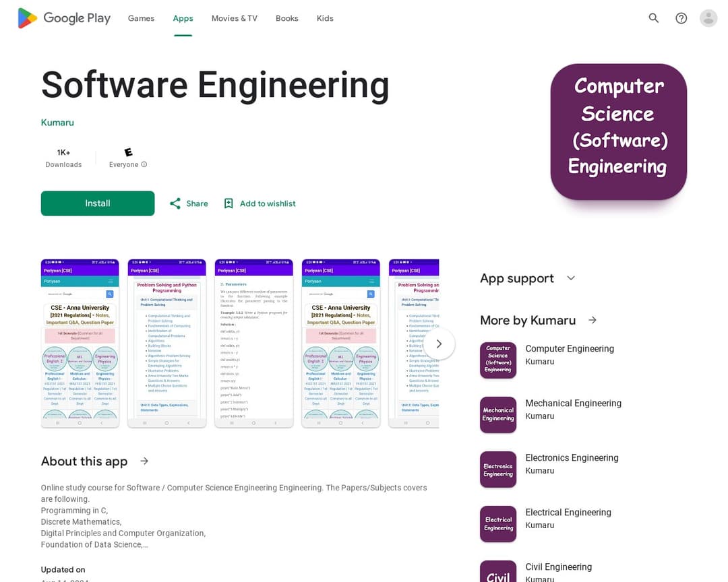
Task: Open the Computer Engineering app icon
Action: [498, 360]
